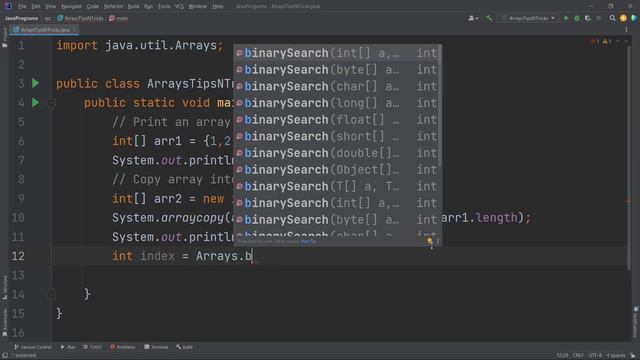Open the Version Control tool window
The width and height of the screenshot is (640, 360).
(33, 347)
